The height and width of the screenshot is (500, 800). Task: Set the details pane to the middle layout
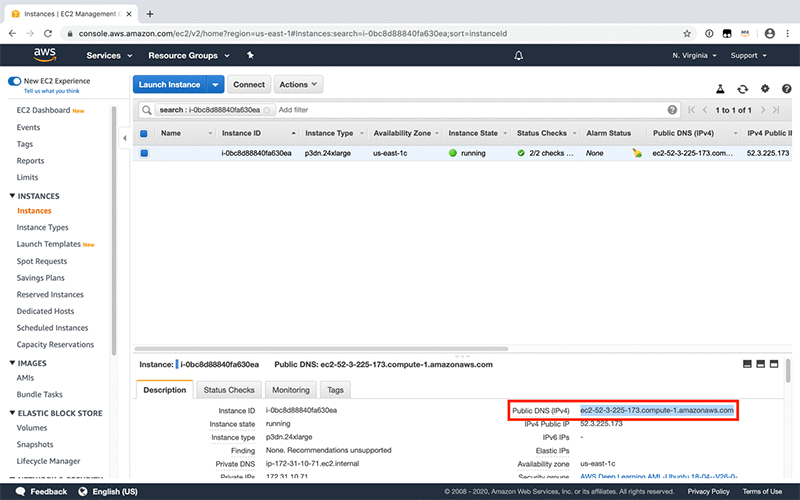click(x=760, y=364)
